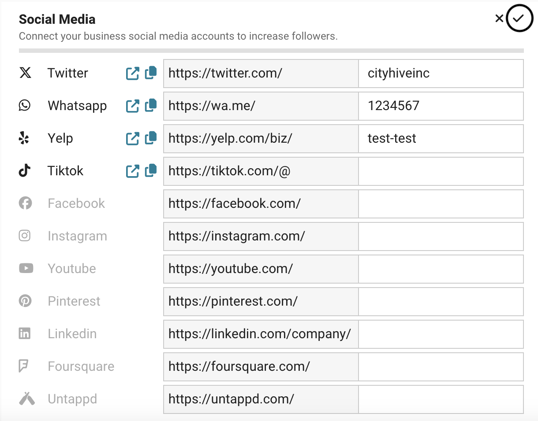Click the Instagram logo icon
The image size is (538, 421).
click(x=25, y=236)
